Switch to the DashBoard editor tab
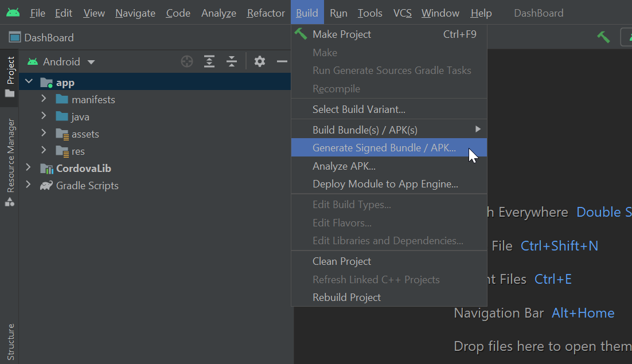 pyautogui.click(x=46, y=37)
